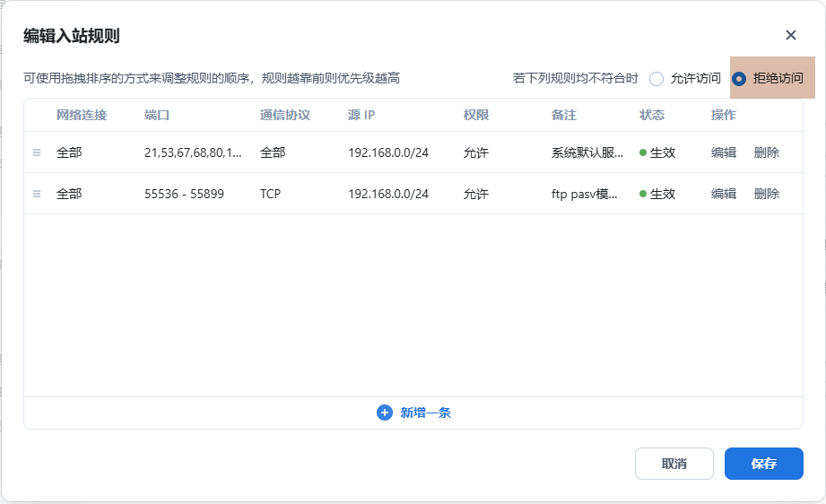Click the 权限 column header
Screen dimensions: 826x504
(476, 116)
